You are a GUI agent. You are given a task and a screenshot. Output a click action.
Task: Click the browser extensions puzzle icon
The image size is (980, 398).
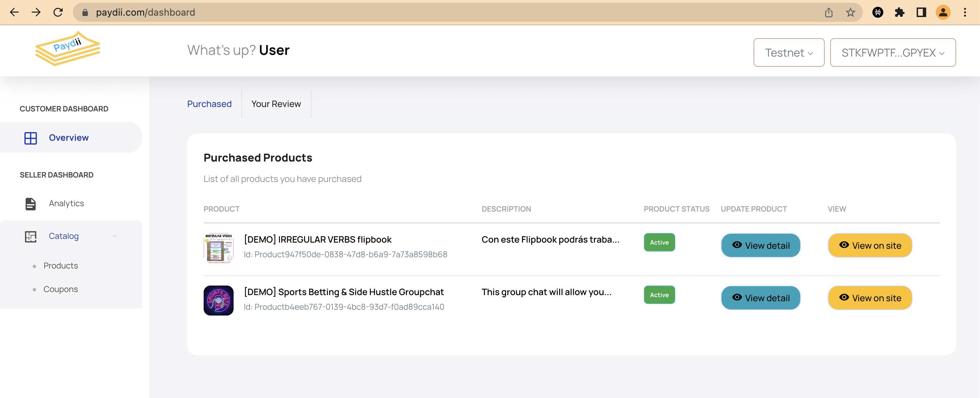point(899,13)
